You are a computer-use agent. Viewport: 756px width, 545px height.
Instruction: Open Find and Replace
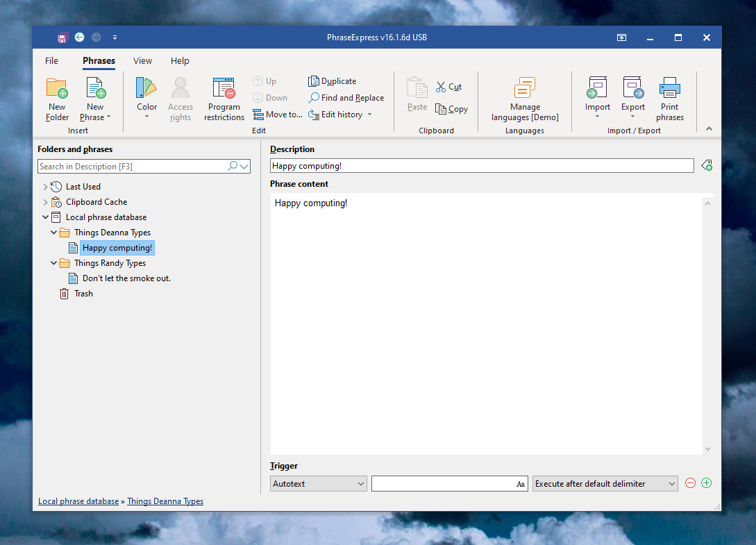(x=346, y=98)
